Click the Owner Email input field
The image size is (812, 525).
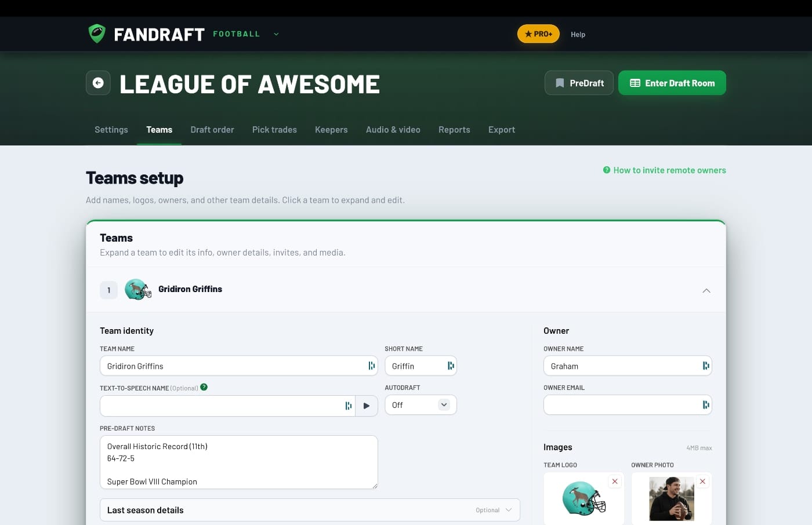(628, 404)
